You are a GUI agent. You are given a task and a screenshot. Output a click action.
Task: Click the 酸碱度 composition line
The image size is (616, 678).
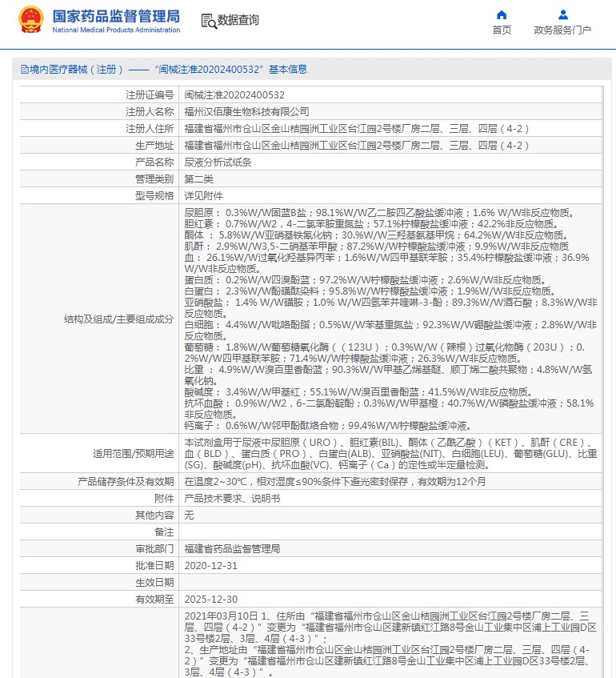360,392
